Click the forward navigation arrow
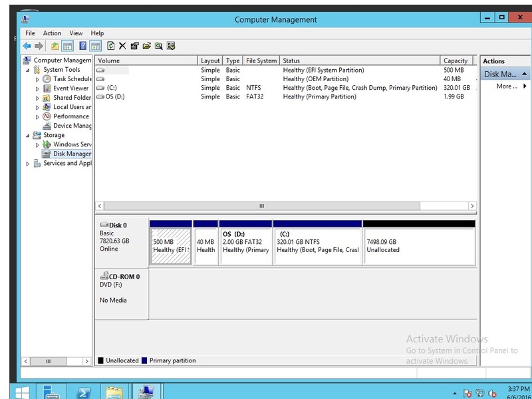Screen dimensions: 532x399 [40, 46]
